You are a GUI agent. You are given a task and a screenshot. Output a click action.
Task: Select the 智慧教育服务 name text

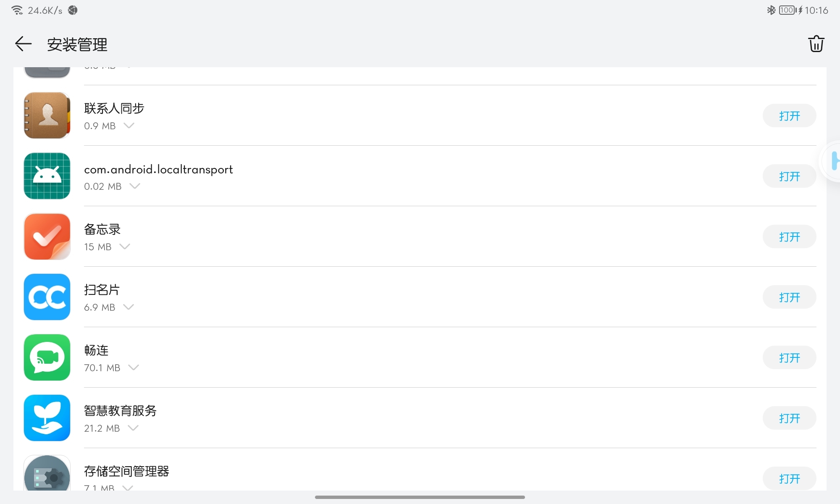pos(120,411)
